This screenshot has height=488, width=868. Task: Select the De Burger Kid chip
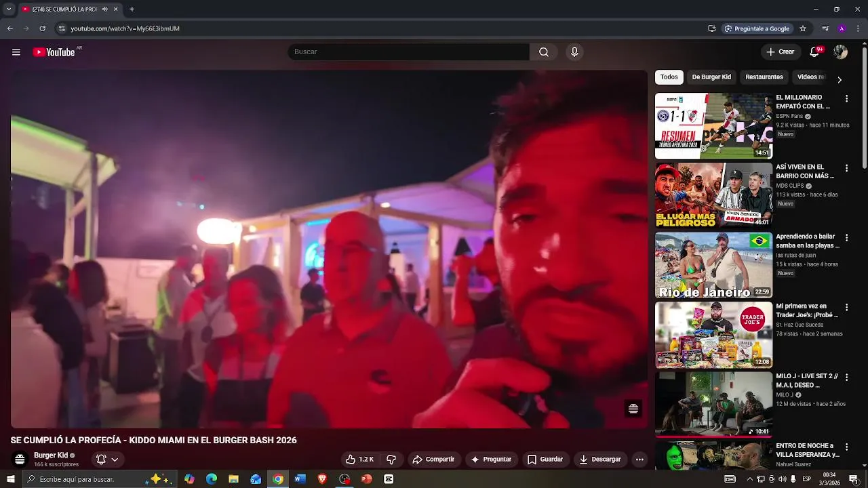coord(711,77)
